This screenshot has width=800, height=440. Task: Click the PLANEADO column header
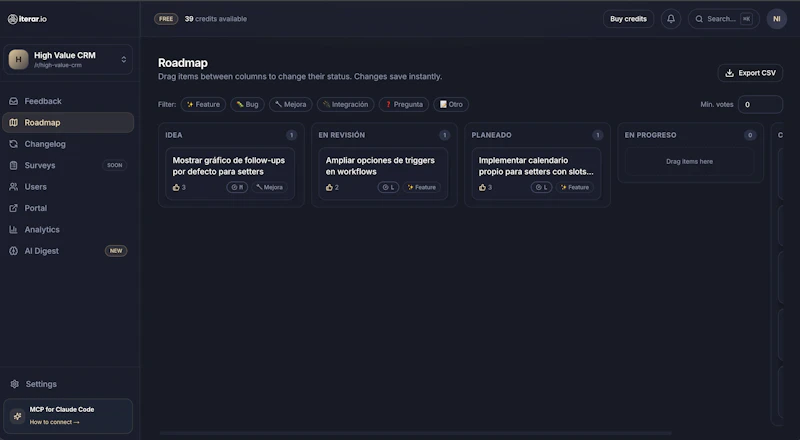click(x=491, y=135)
